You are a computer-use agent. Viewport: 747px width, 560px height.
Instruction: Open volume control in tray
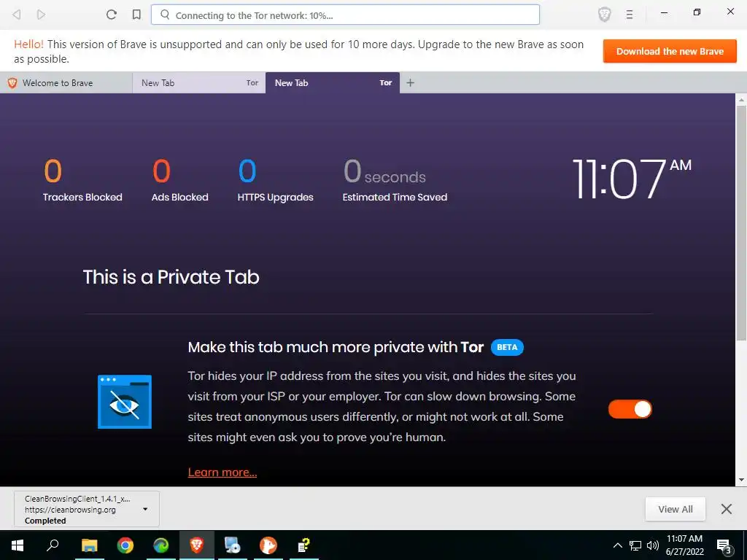pos(653,545)
